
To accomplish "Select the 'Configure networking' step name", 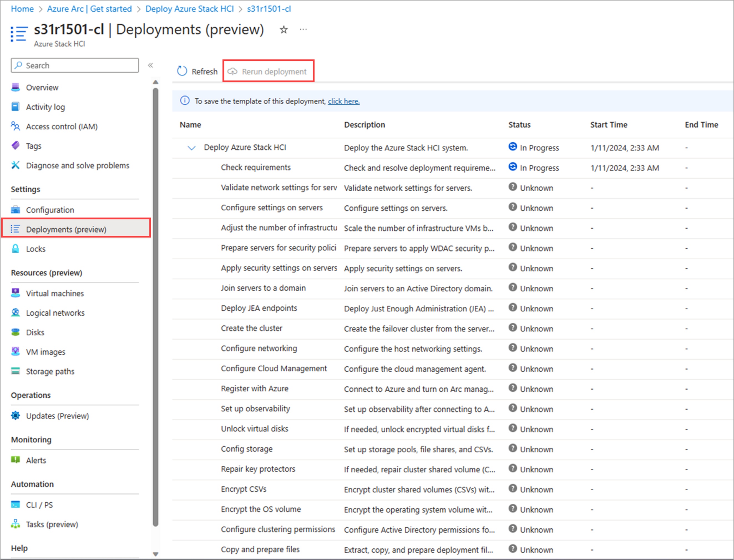I will pos(259,348).
